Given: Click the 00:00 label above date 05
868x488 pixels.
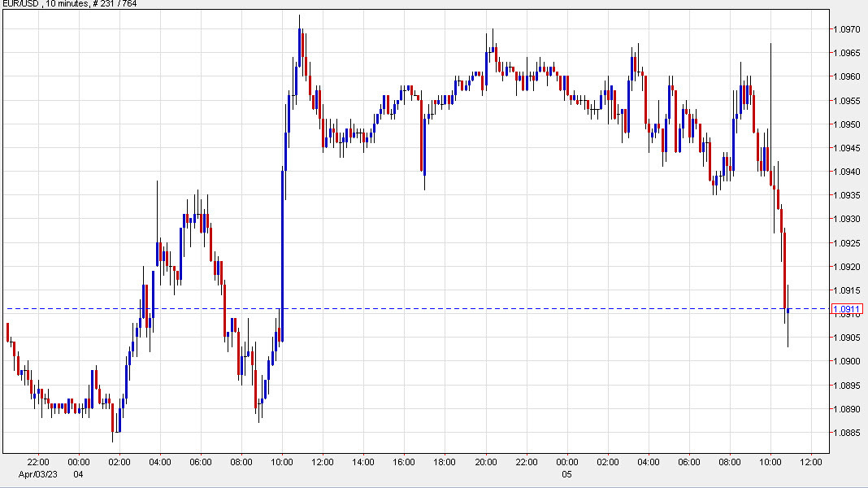Looking at the screenshot, I should [x=566, y=462].
